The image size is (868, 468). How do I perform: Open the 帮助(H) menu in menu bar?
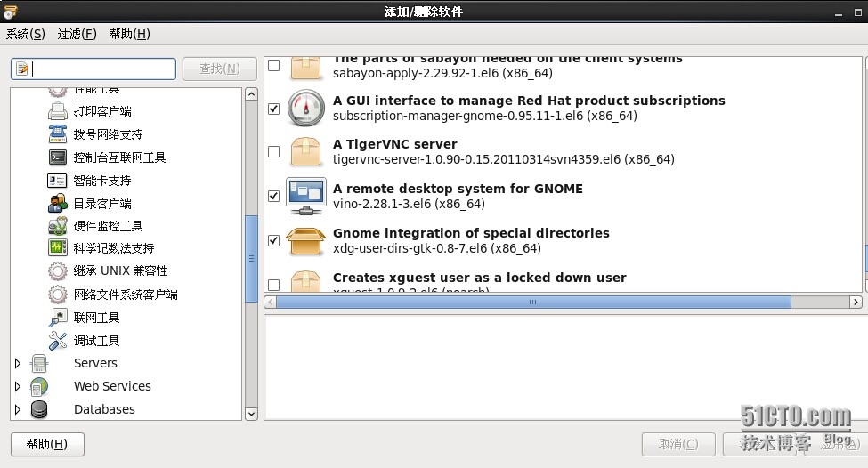(130, 35)
